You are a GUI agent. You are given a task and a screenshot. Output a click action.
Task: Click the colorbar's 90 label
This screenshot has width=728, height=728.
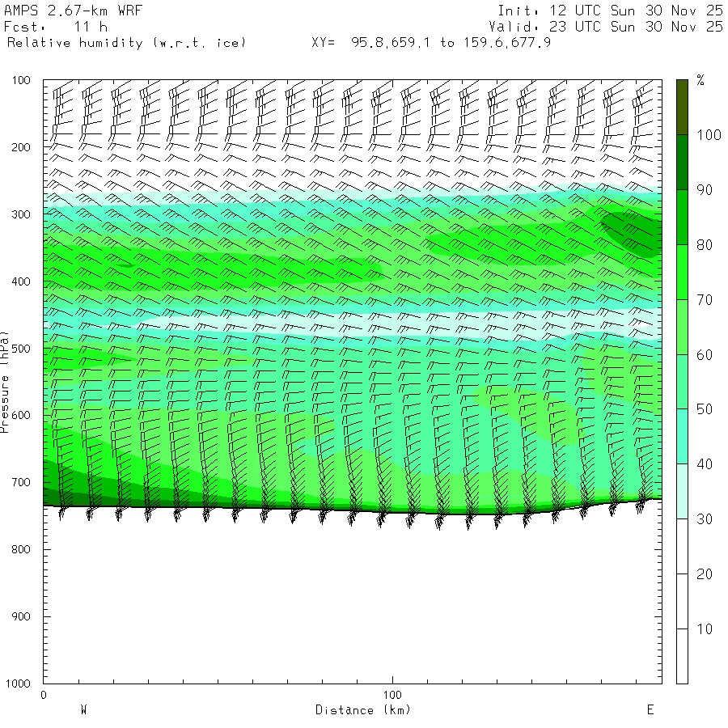(705, 190)
